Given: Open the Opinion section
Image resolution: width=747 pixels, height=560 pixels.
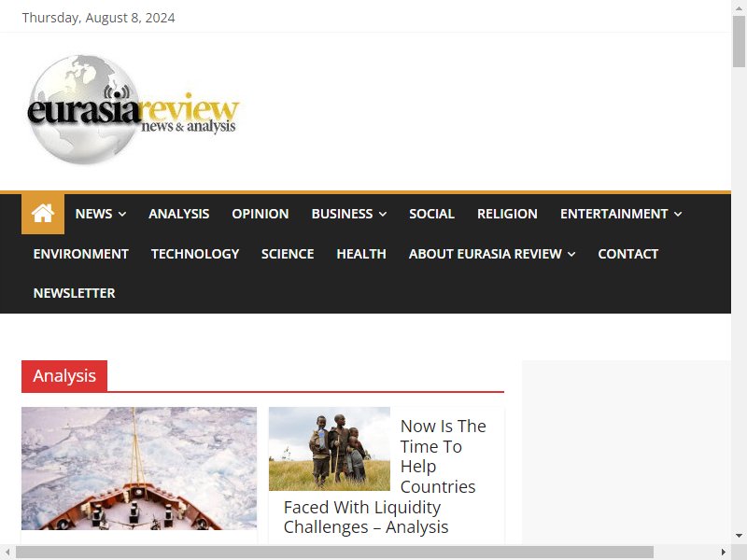Looking at the screenshot, I should (x=261, y=214).
